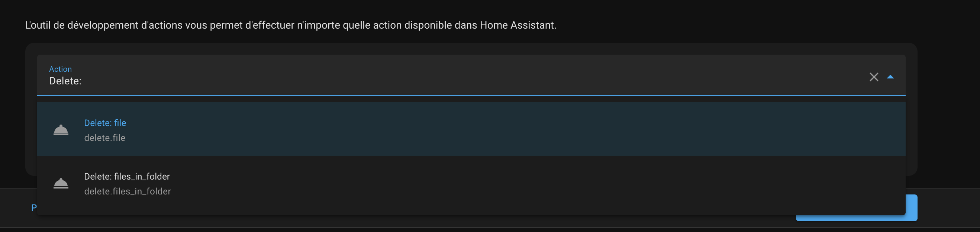Click the empty middle of the Action combo box

point(457,75)
